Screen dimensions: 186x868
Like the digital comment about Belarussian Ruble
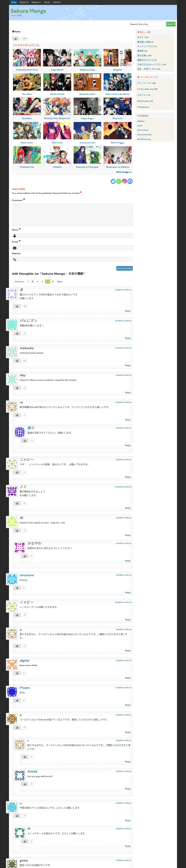coord(17,673)
